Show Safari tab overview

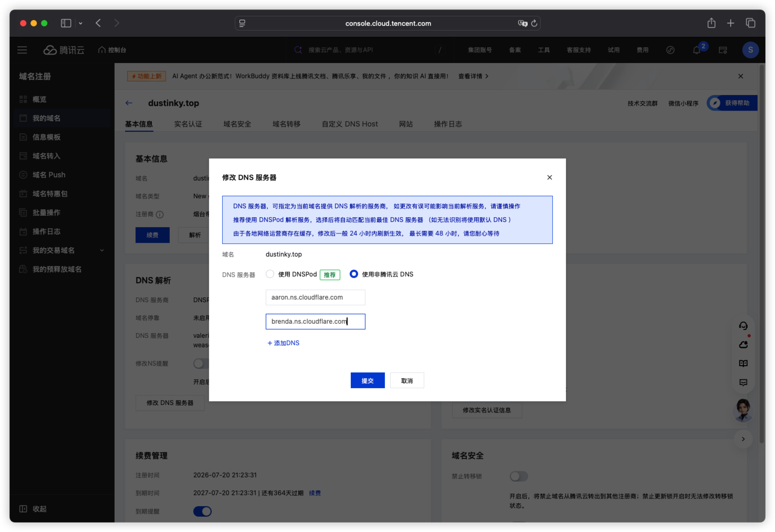(x=750, y=23)
